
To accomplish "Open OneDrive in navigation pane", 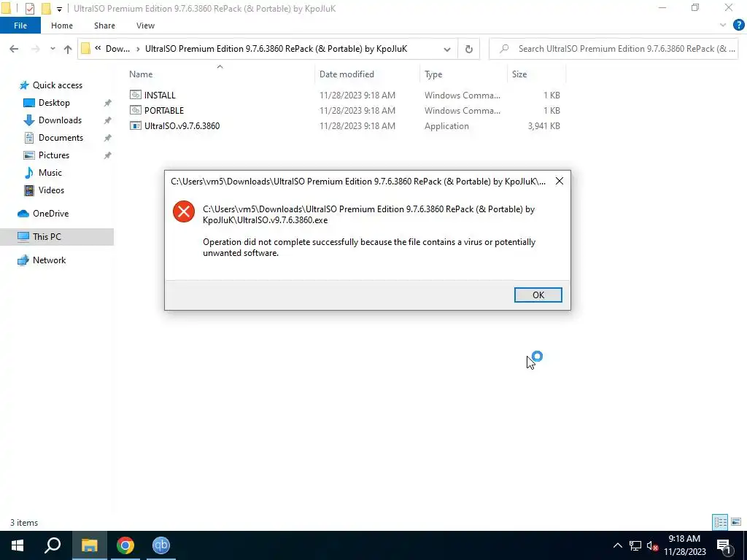I will coord(50,214).
